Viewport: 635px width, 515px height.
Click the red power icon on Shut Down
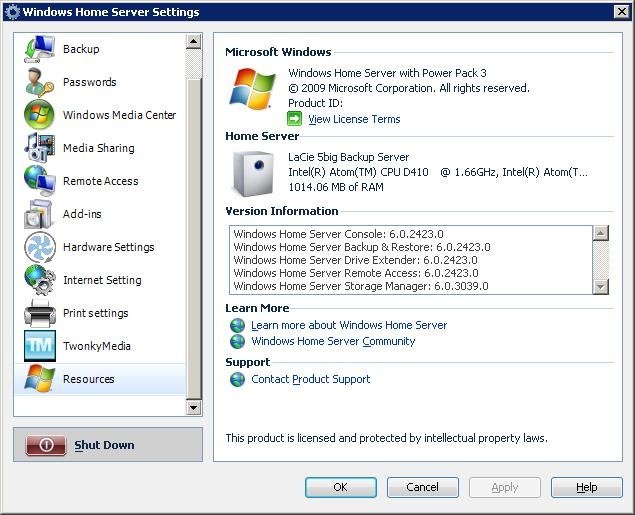pos(46,445)
